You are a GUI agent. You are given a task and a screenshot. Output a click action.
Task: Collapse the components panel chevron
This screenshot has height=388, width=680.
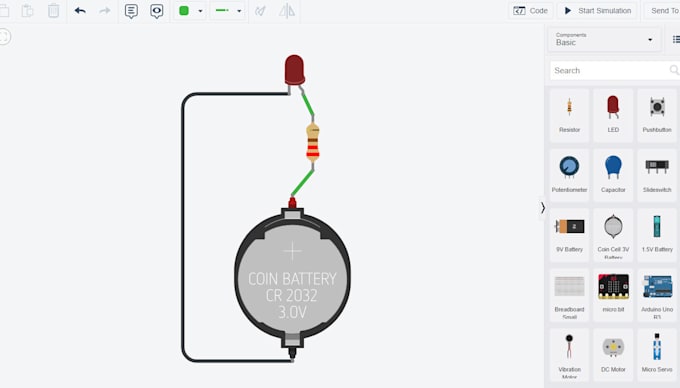[543, 208]
